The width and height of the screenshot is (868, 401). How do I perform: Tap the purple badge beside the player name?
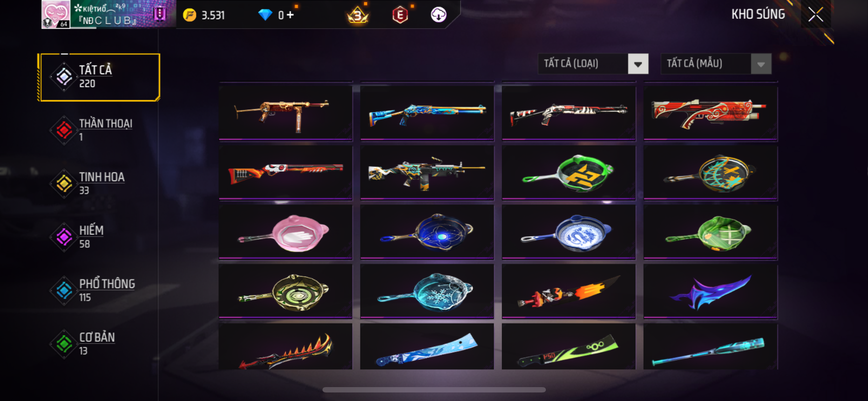[159, 14]
